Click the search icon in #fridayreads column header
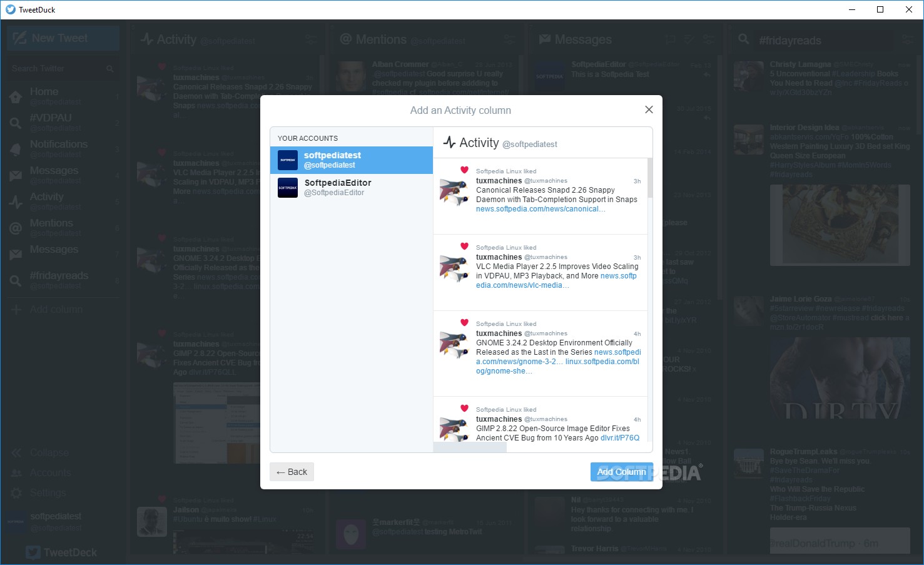 pos(744,39)
